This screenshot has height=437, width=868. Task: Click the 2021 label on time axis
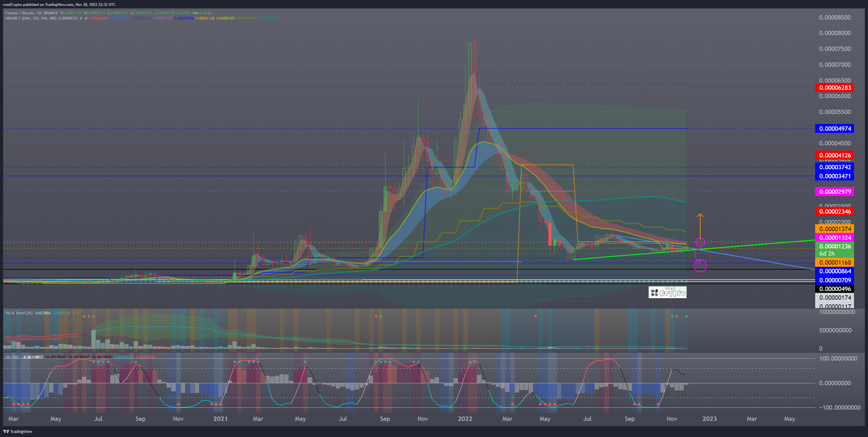coord(220,419)
